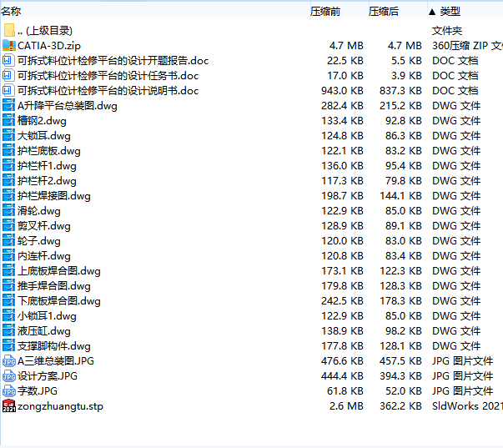Select file name A三维总装图.JPG
The width and height of the screenshot is (503, 448).
point(56,361)
